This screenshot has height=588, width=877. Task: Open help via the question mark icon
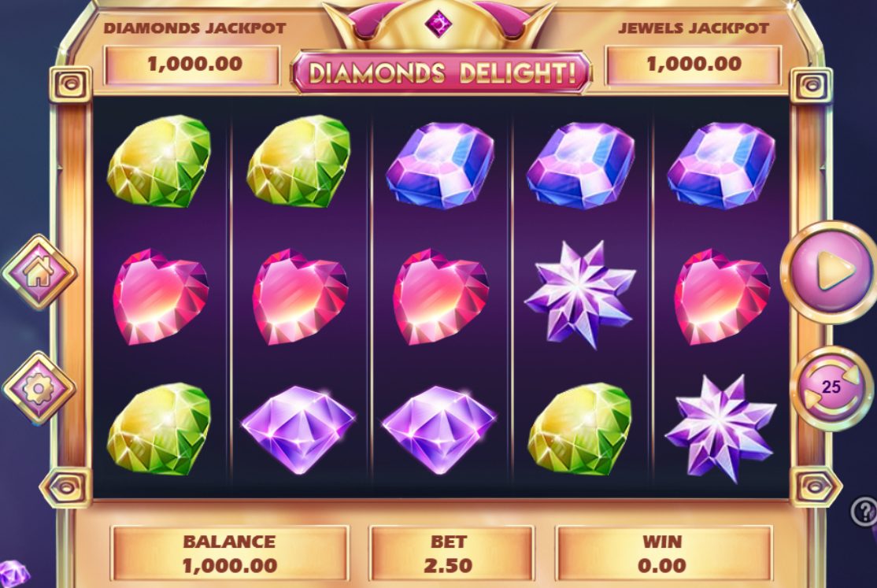[x=864, y=510]
